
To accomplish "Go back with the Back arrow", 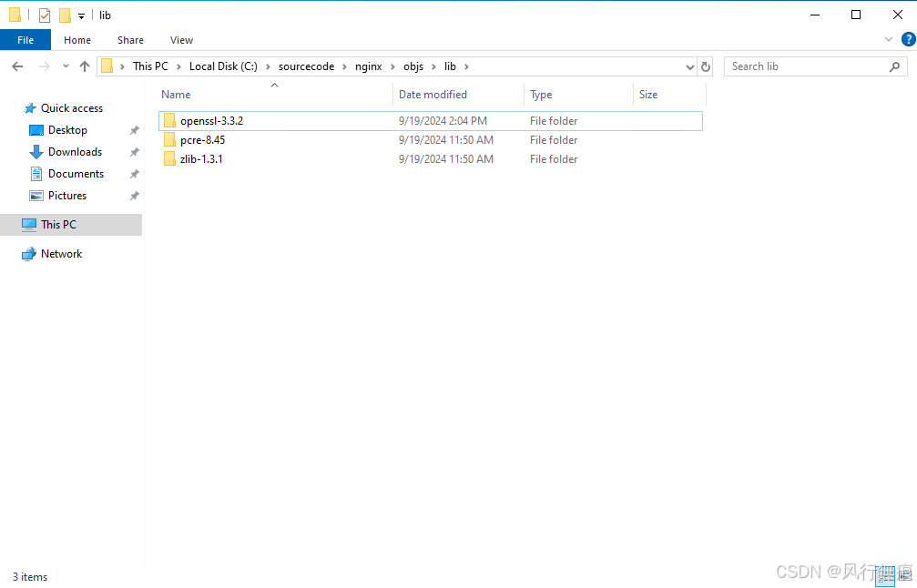I will pos(17,66).
